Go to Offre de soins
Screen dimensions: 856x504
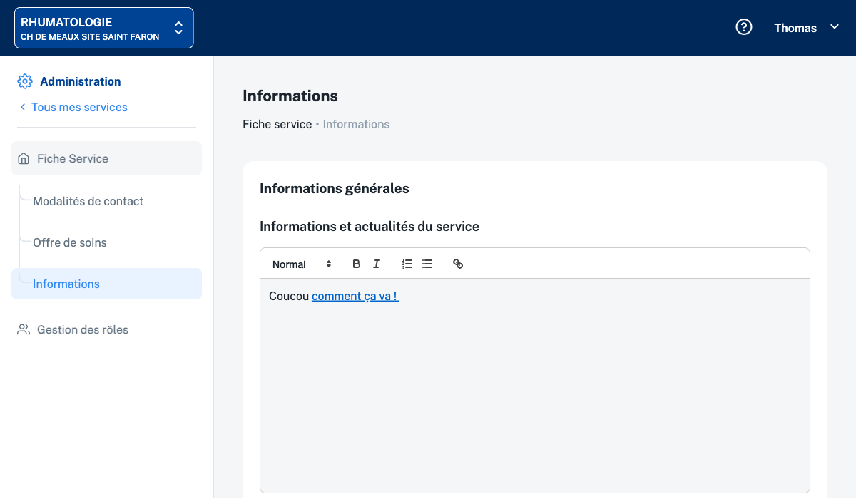click(x=70, y=242)
